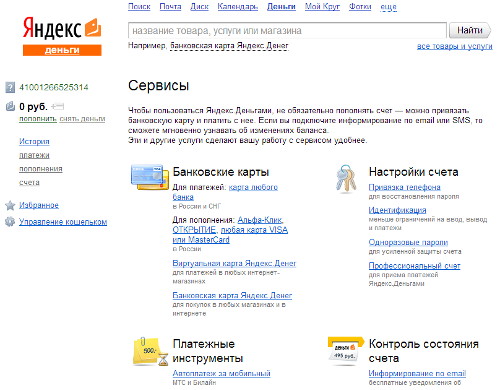Click the small card icon next to 0 руб.
The image size is (500, 390).
[x=58, y=107]
